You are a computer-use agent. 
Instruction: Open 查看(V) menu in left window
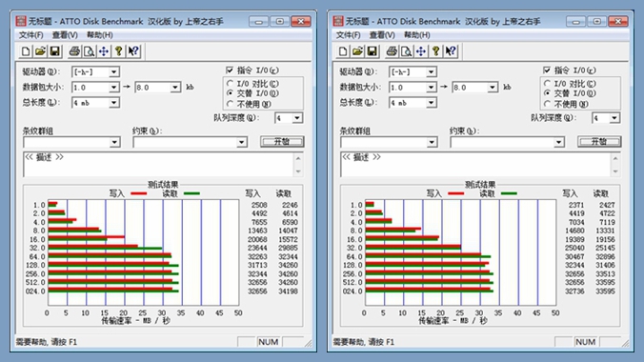click(65, 35)
